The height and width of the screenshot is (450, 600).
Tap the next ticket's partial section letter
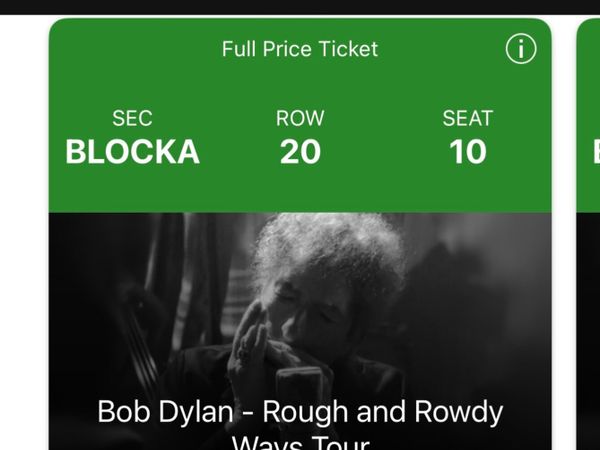coord(595,152)
